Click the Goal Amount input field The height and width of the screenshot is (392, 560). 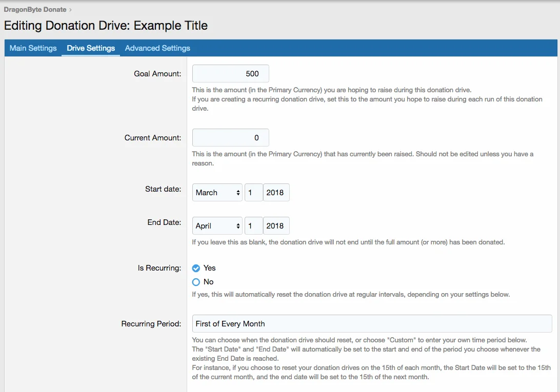coord(230,74)
